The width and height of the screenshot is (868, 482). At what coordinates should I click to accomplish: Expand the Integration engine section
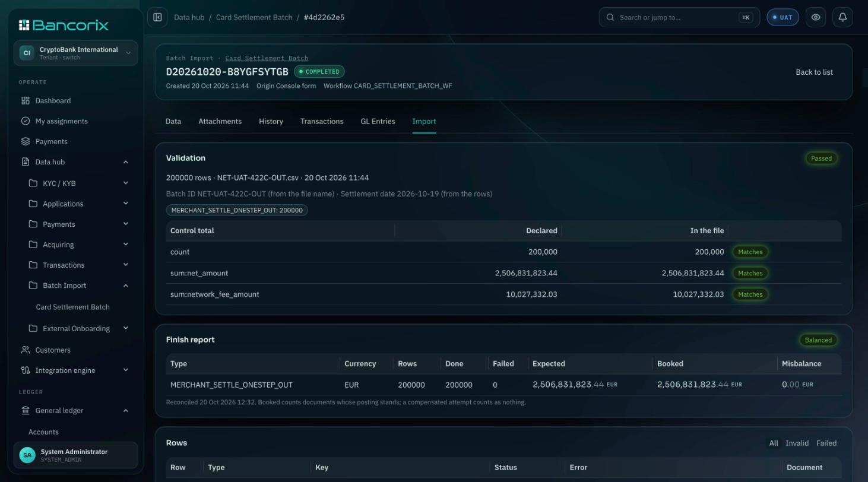pos(126,370)
